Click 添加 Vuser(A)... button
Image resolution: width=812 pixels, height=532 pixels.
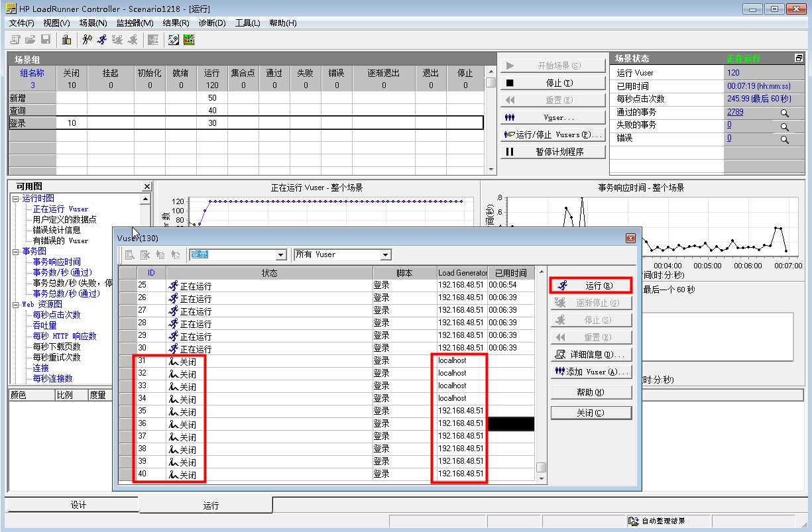[x=591, y=372]
